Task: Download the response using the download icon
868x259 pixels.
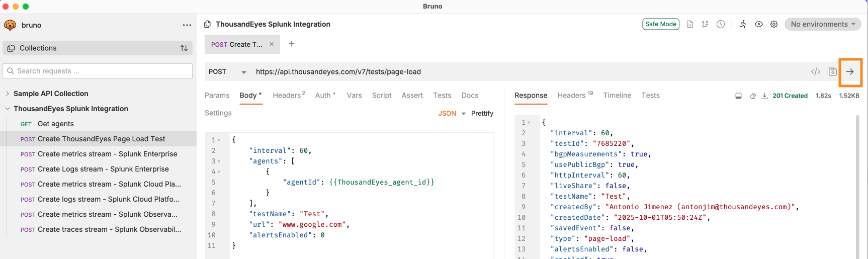Action: [764, 96]
